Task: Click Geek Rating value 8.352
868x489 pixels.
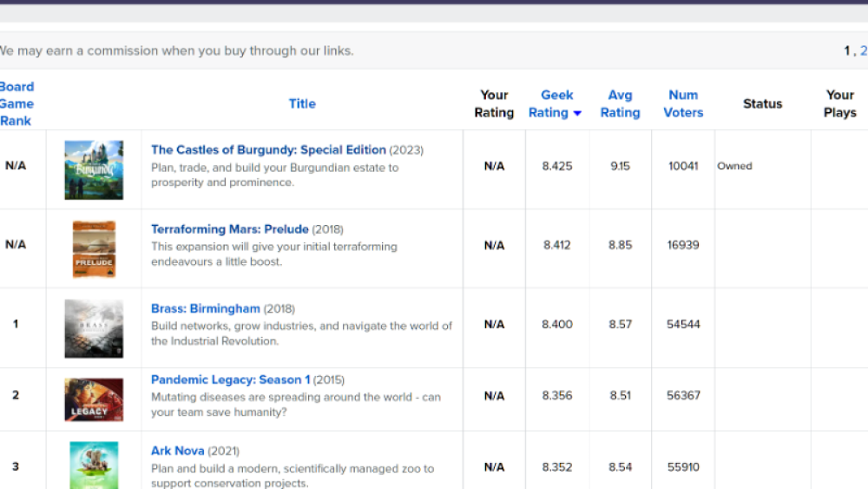Action: coord(557,466)
